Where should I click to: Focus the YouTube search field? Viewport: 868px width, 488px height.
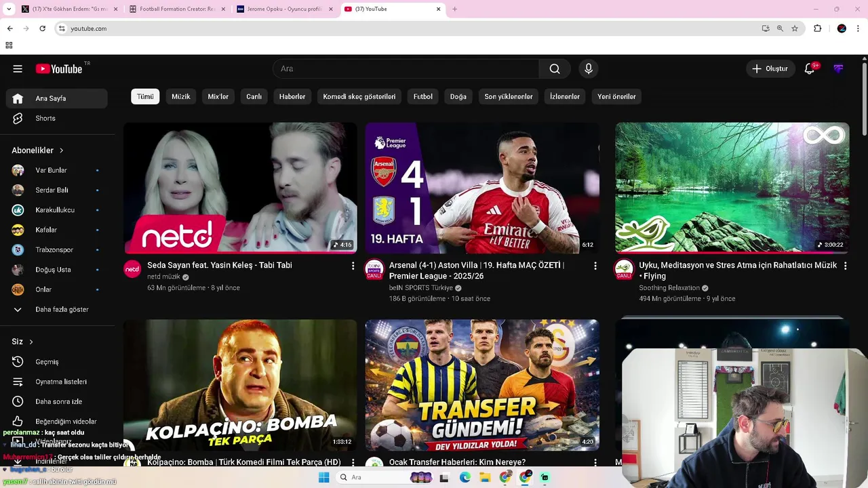406,68
